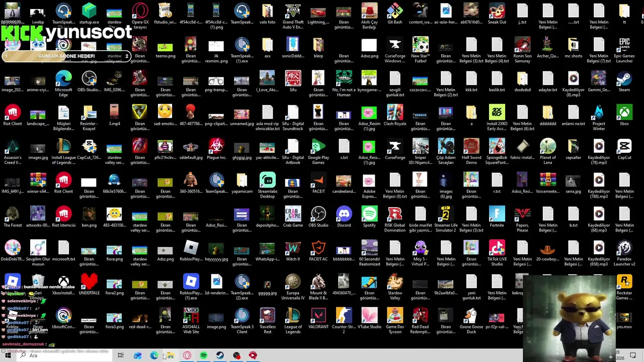Select the Steam desktop shortcut
Viewport: 644px width, 362px height.
tap(624, 81)
